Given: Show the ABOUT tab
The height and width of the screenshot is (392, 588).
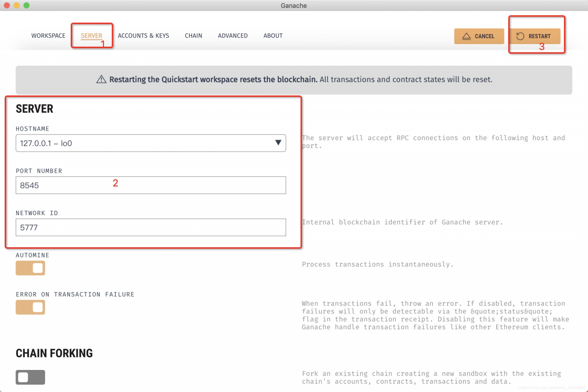Looking at the screenshot, I should coord(273,35).
